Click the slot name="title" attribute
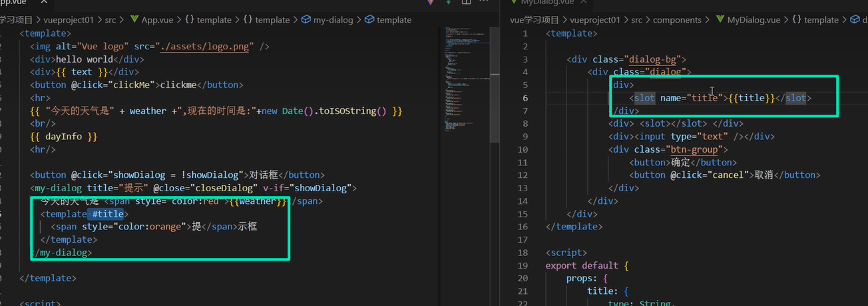The width and height of the screenshot is (868, 306). (x=691, y=98)
